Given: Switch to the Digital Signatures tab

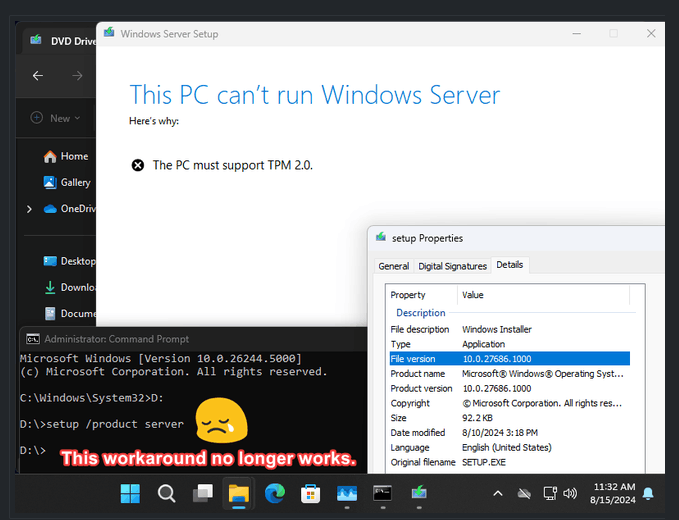Looking at the screenshot, I should (452, 266).
